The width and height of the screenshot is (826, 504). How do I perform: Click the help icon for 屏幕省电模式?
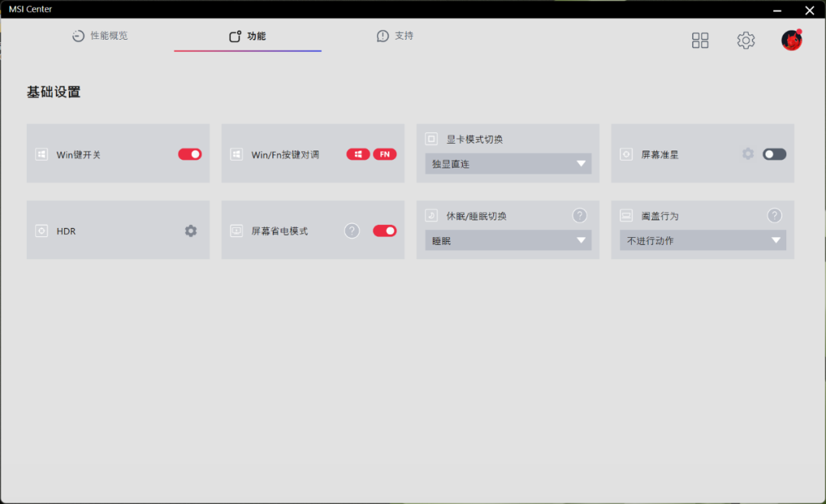[352, 231]
